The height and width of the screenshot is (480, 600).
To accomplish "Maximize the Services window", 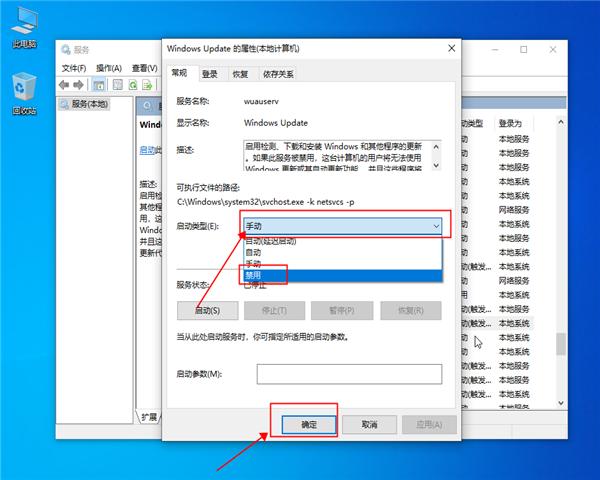I will point(523,49).
